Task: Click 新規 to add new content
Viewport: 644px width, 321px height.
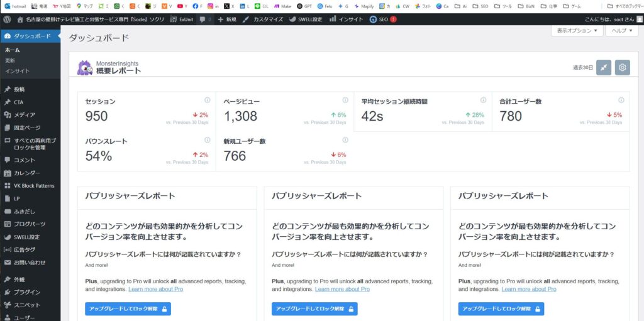Action: [226, 19]
